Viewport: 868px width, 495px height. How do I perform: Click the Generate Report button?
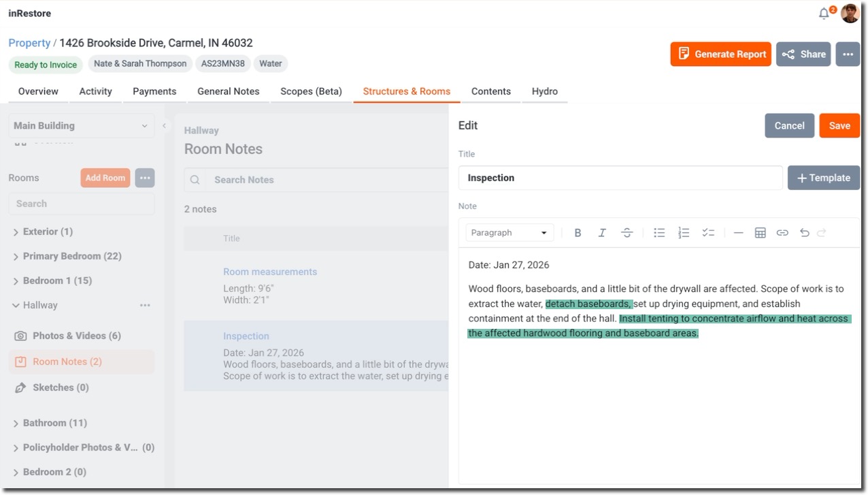[721, 54]
